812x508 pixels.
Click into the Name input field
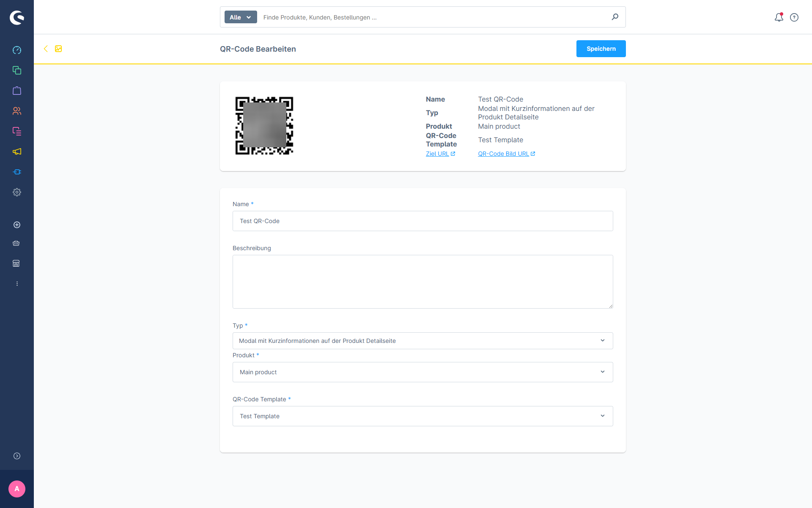[423, 221]
